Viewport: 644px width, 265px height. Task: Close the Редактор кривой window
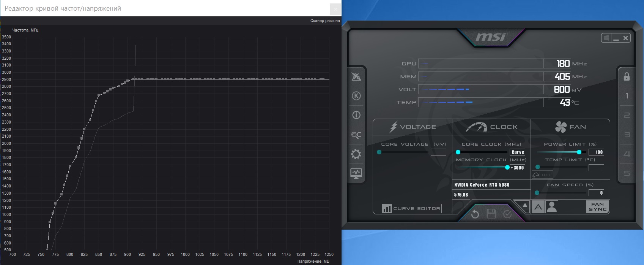(335, 8)
